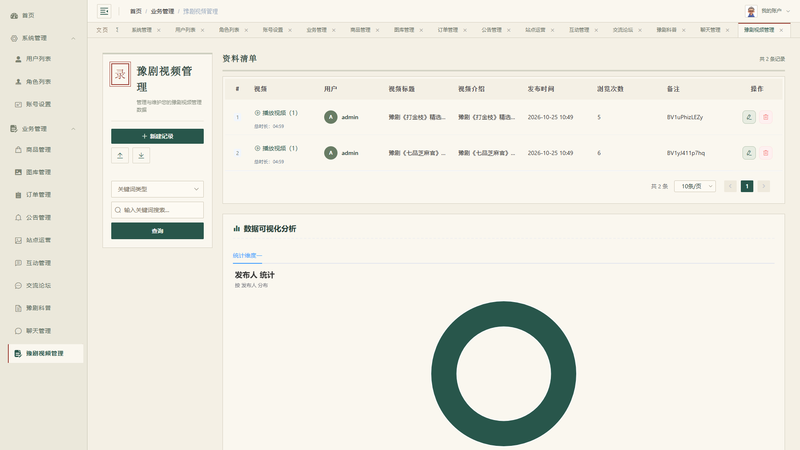800x450 pixels.
Task: Open 站点运营 in the sidebar
Action: (x=34, y=240)
